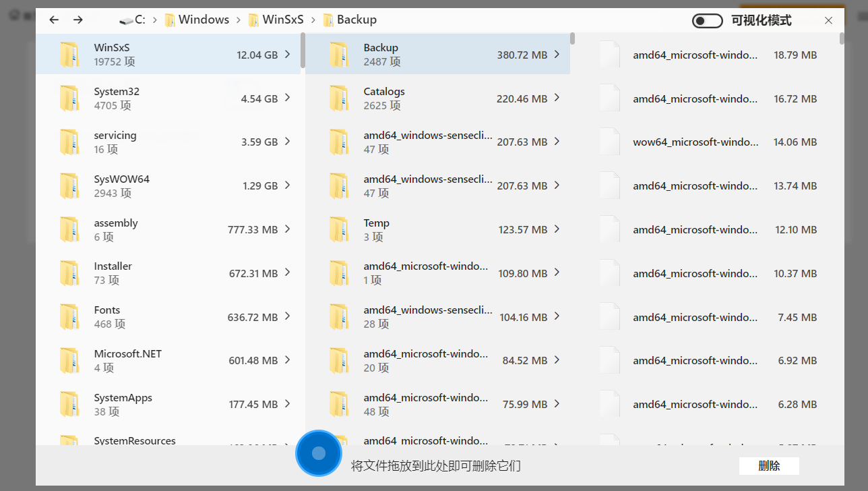The width and height of the screenshot is (868, 491).
Task: Click the 777.33 MB size value
Action: pyautogui.click(x=253, y=230)
